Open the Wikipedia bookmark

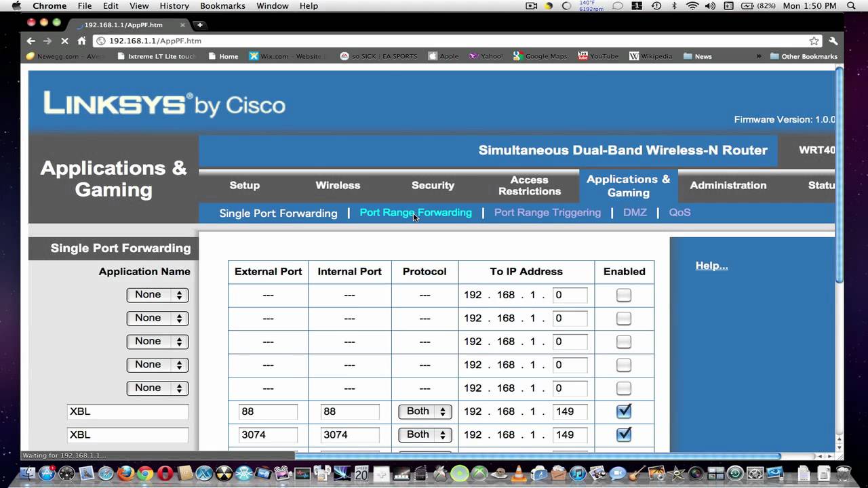click(651, 56)
